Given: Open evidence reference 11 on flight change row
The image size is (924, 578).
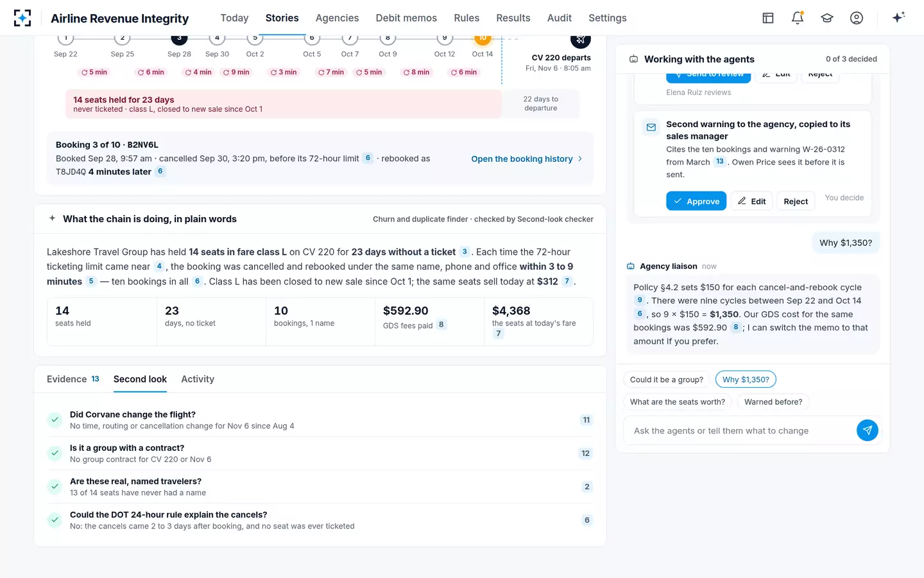Looking at the screenshot, I should 586,420.
